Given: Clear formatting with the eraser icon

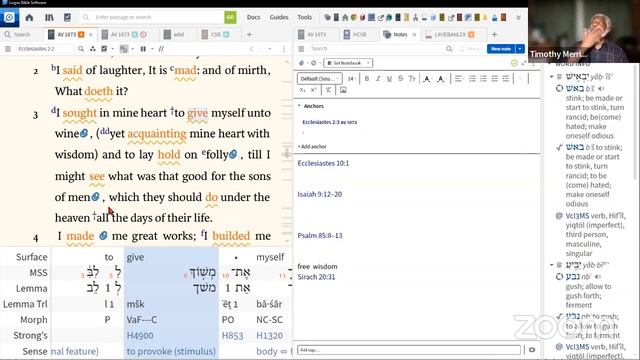Looking at the screenshot, I should (328, 90).
